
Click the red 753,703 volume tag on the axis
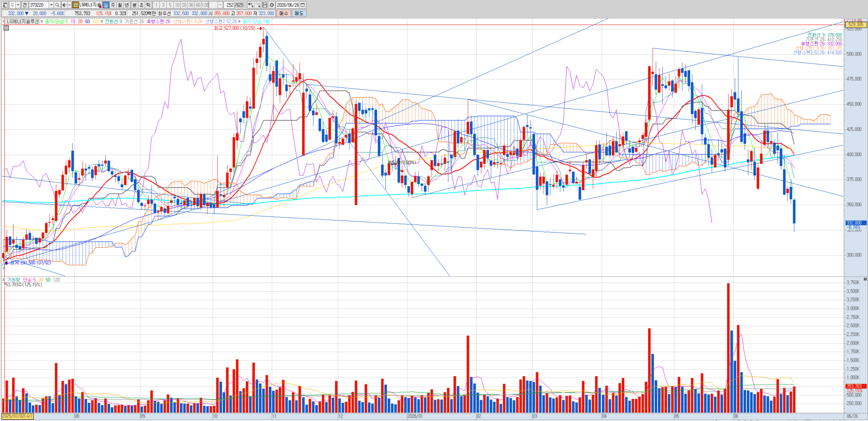click(856, 386)
